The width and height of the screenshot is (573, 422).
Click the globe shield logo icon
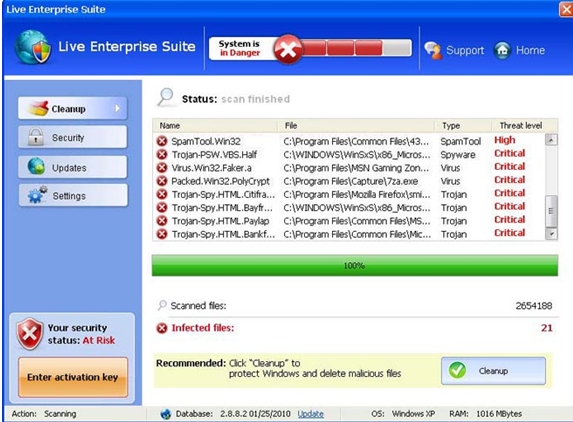click(x=33, y=47)
